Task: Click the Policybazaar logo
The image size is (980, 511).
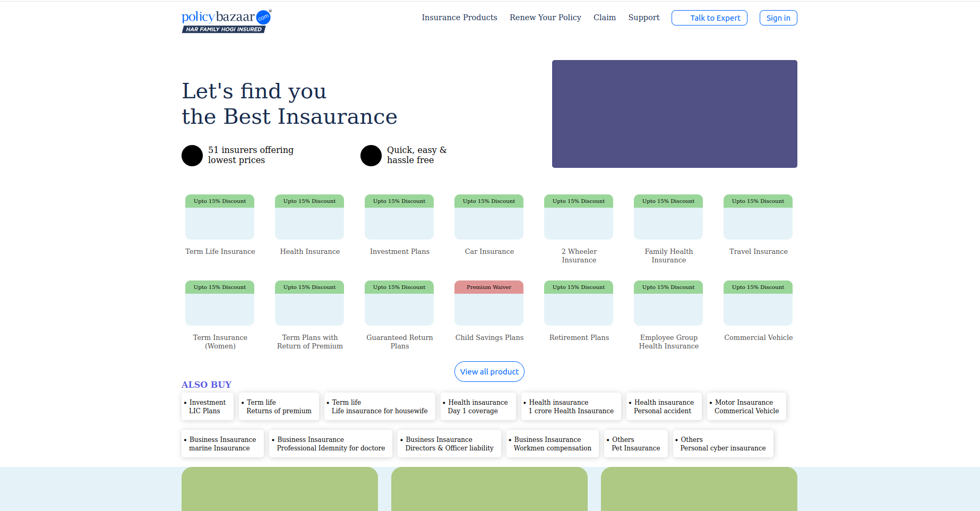Action: tap(226, 21)
